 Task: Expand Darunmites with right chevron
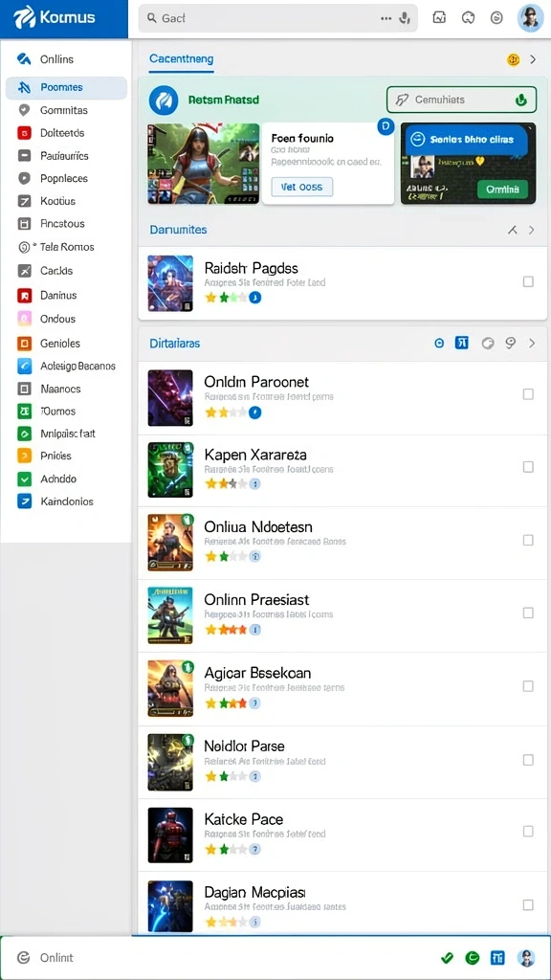(x=532, y=230)
